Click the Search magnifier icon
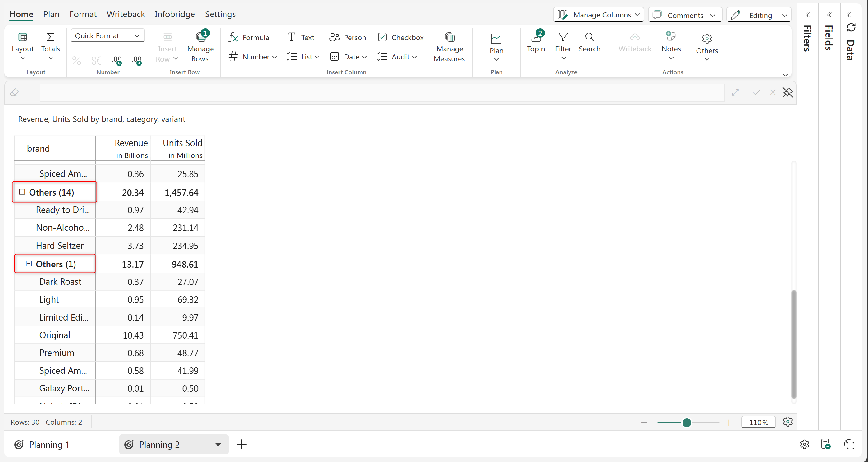The width and height of the screenshot is (868, 462). [x=589, y=37]
